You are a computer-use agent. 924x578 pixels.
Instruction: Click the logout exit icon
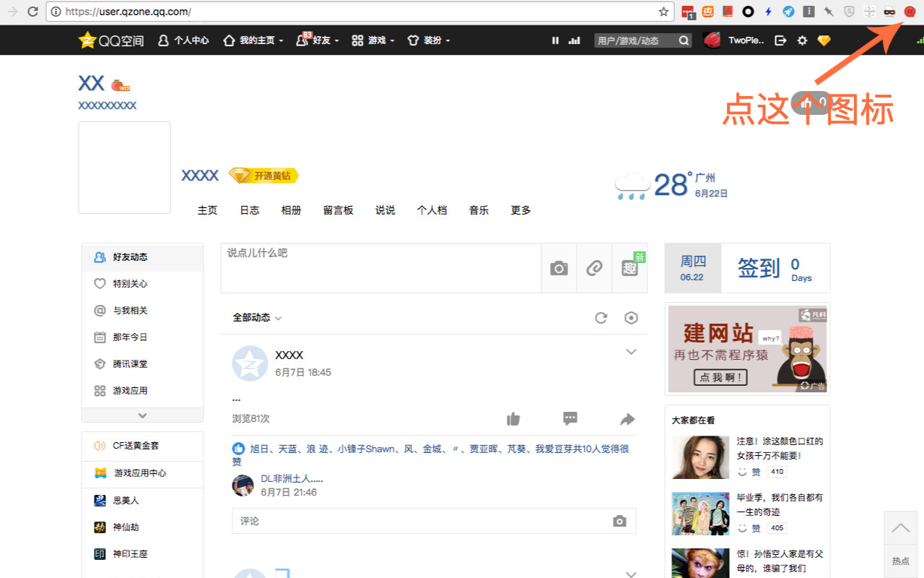coord(780,40)
